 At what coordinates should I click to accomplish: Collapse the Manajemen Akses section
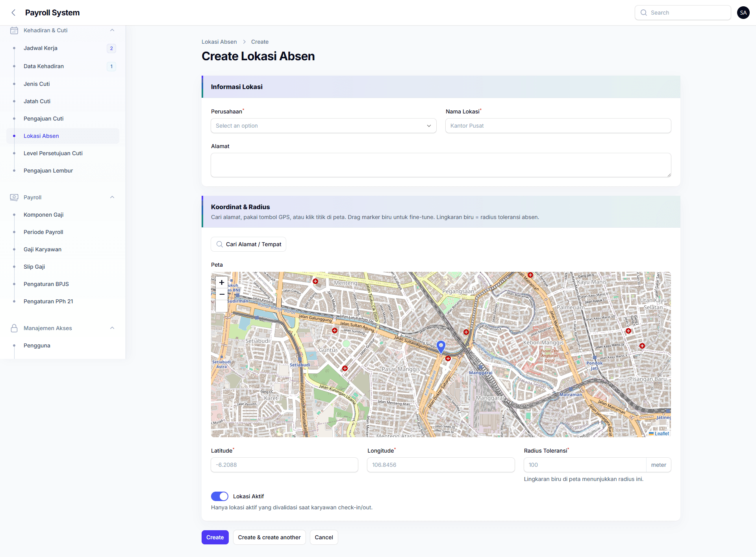pyautogui.click(x=112, y=328)
